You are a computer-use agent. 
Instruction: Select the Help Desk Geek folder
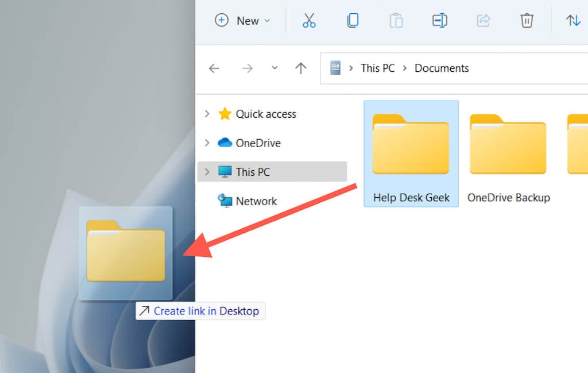point(411,153)
